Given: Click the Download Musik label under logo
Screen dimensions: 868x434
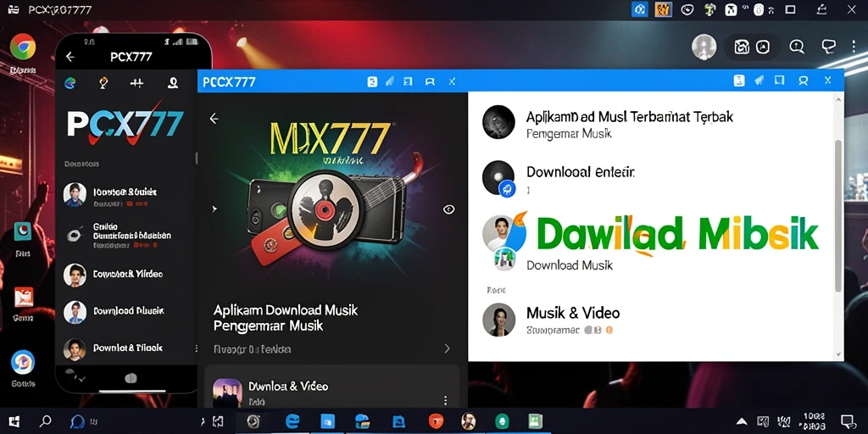Looking at the screenshot, I should tap(569, 265).
